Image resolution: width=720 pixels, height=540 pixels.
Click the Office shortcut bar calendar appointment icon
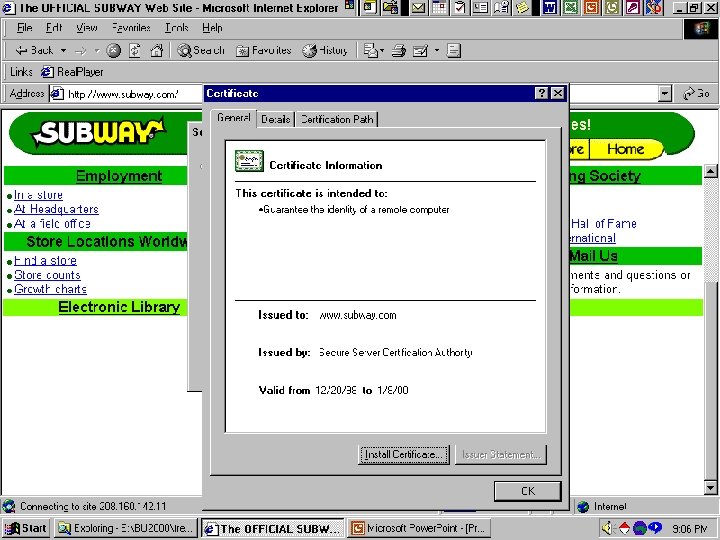(x=439, y=7)
